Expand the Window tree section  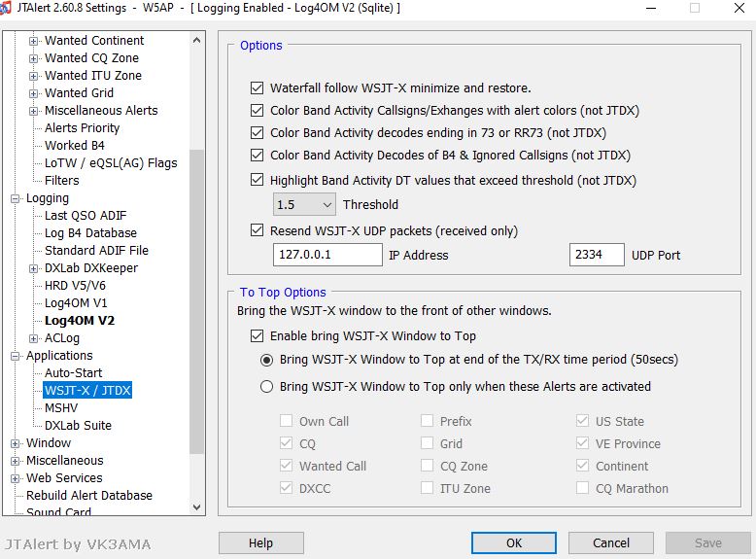(x=15, y=443)
